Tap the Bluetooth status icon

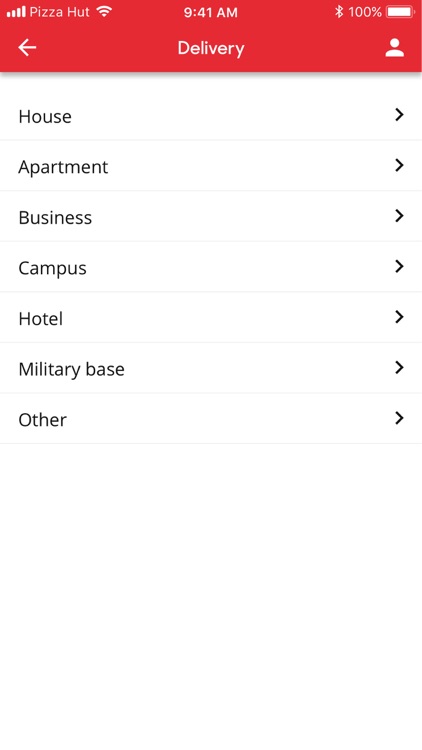click(x=339, y=11)
